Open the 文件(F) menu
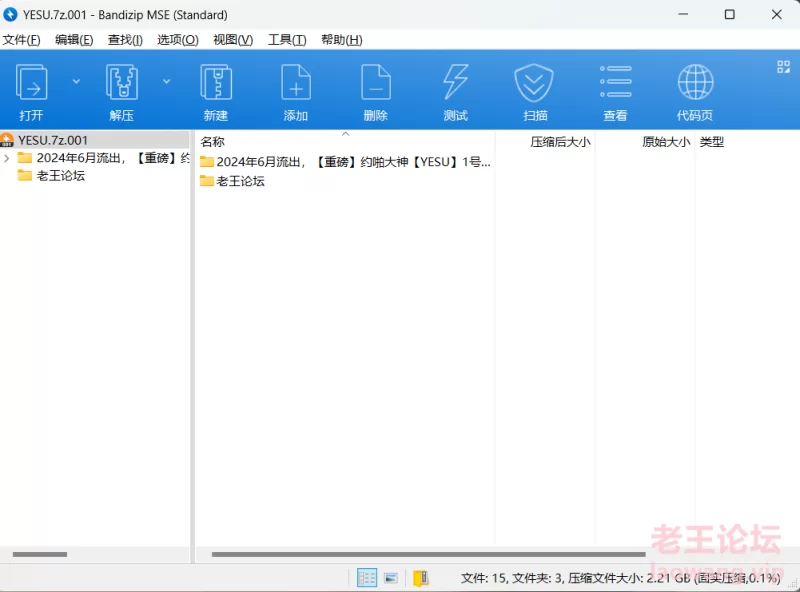Image resolution: width=800 pixels, height=592 pixels. [21, 40]
